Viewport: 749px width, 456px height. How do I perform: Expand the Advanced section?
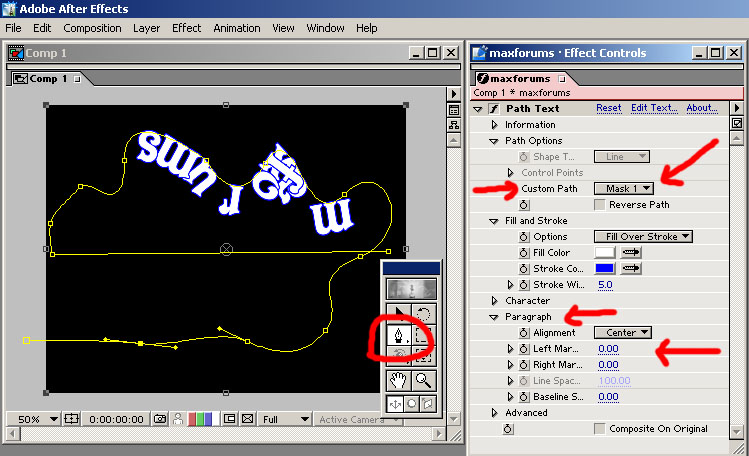click(495, 413)
